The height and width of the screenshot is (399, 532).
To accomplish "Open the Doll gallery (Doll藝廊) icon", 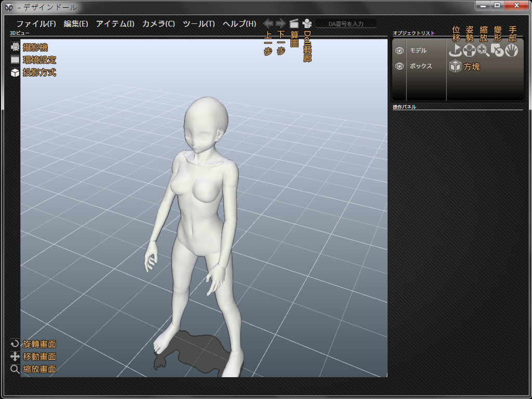I will 307,23.
